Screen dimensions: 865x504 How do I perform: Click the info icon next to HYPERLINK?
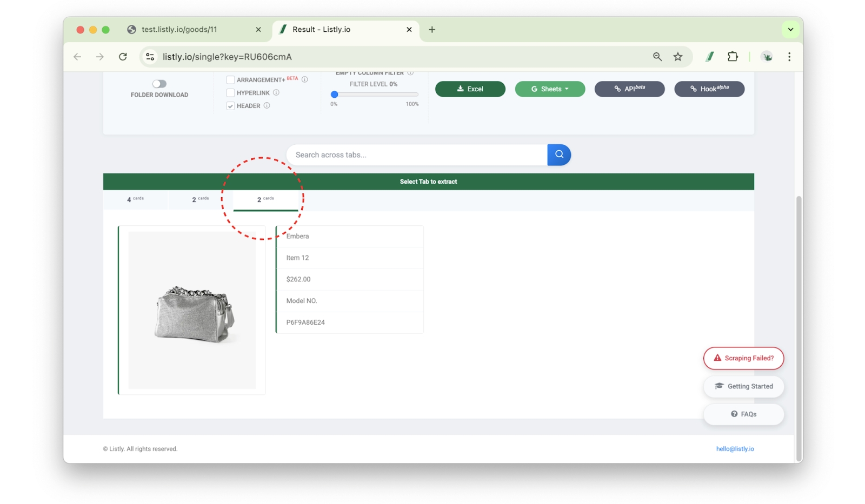(x=276, y=93)
